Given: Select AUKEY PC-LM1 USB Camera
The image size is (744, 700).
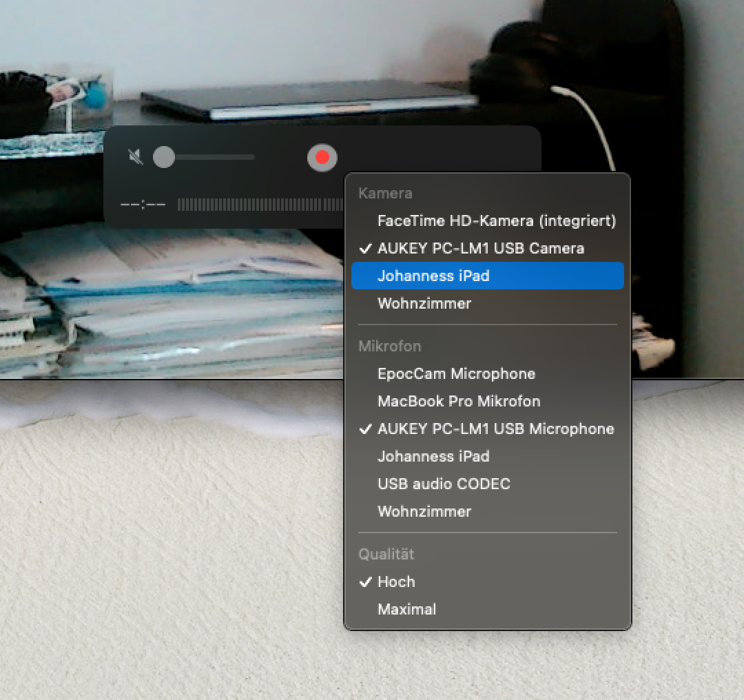Looking at the screenshot, I should pyautogui.click(x=487, y=248).
